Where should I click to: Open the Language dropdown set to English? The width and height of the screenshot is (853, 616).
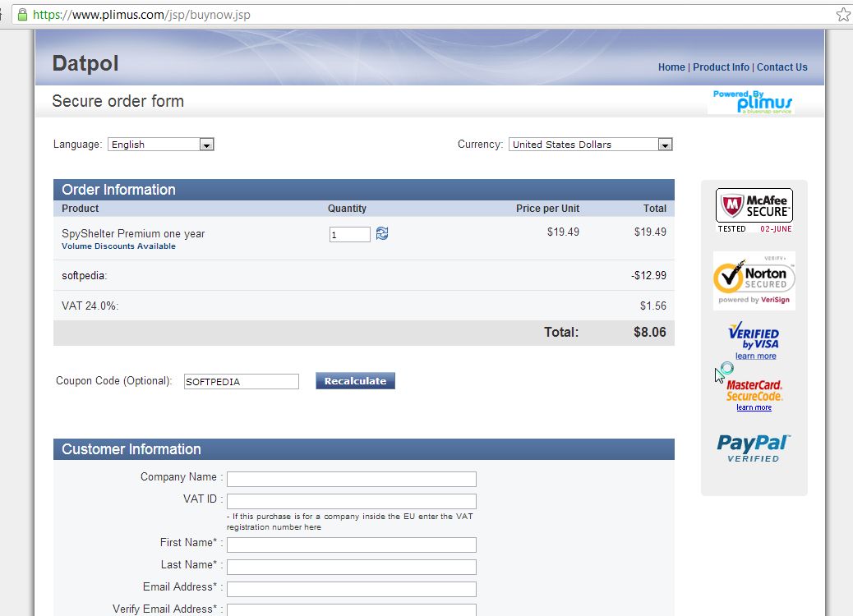[161, 144]
